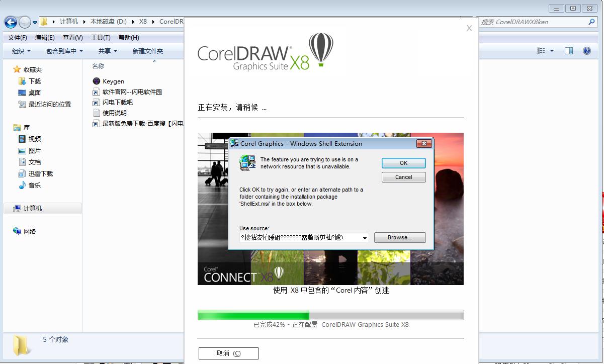Expand the Use source combo box
604x364 pixels.
tap(366, 237)
